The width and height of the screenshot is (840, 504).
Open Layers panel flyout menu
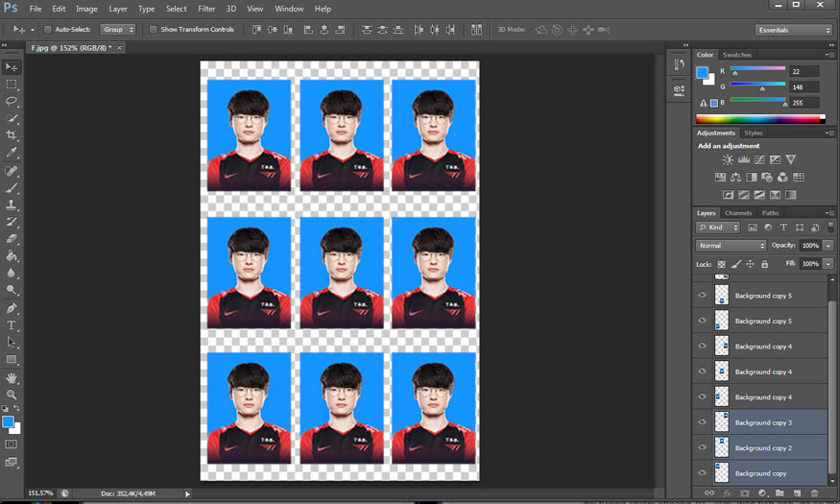pyautogui.click(x=828, y=212)
